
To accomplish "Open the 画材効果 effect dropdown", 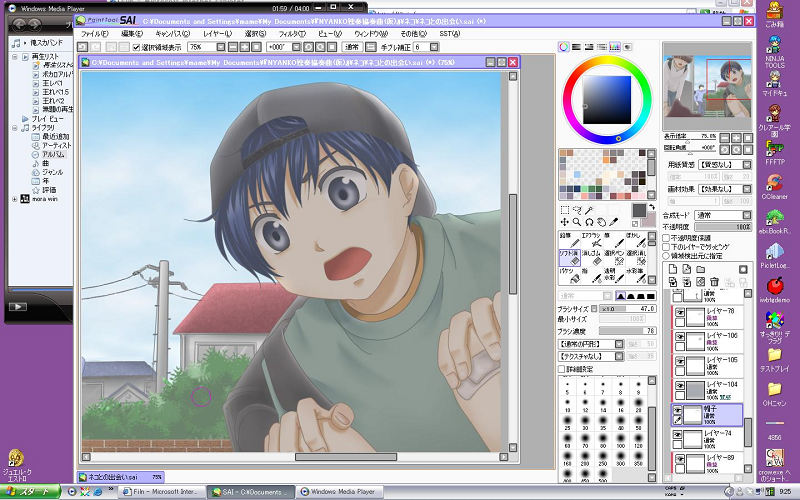I will click(x=746, y=189).
